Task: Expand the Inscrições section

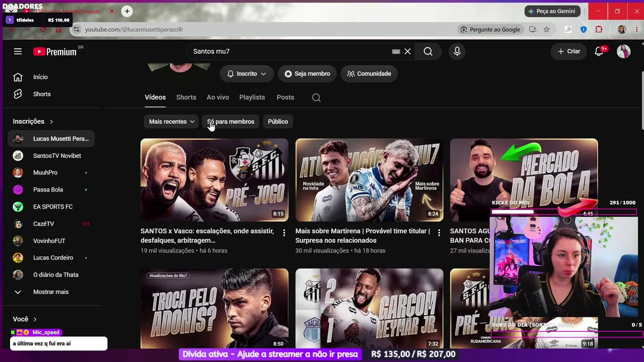Action: [x=33, y=122]
